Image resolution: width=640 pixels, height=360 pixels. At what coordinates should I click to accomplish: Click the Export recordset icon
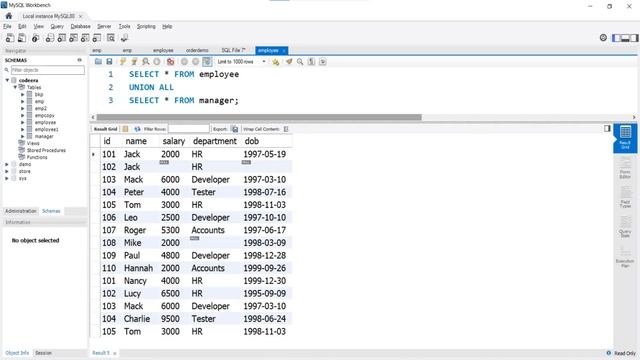(235, 129)
